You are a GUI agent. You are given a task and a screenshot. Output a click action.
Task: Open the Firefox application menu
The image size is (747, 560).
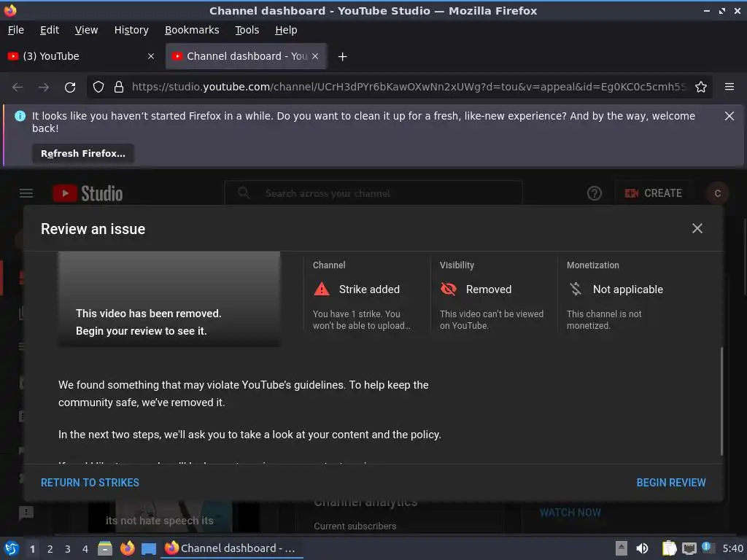coord(729,87)
